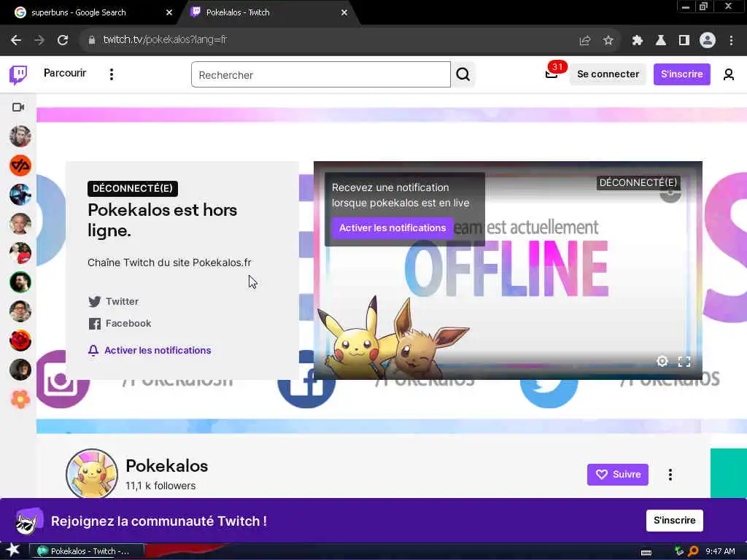Open the Chrome three-dot menu
747x560 pixels.
coord(731,41)
